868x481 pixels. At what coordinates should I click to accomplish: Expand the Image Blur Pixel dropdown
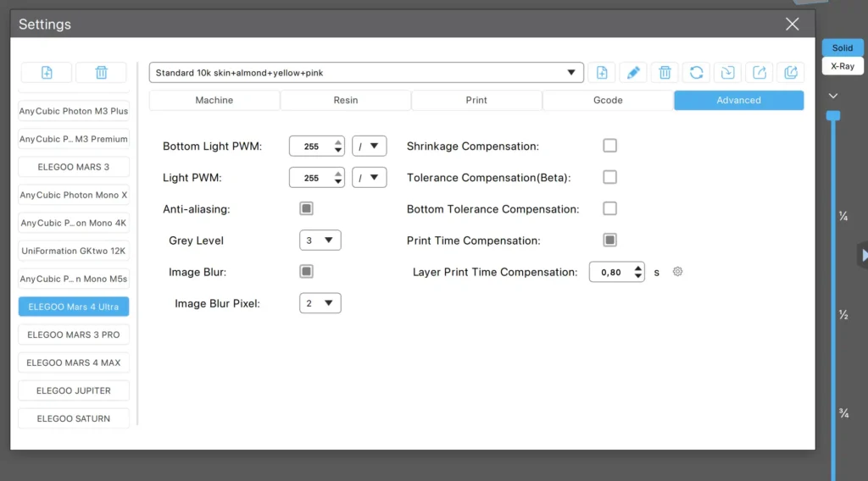(320, 303)
